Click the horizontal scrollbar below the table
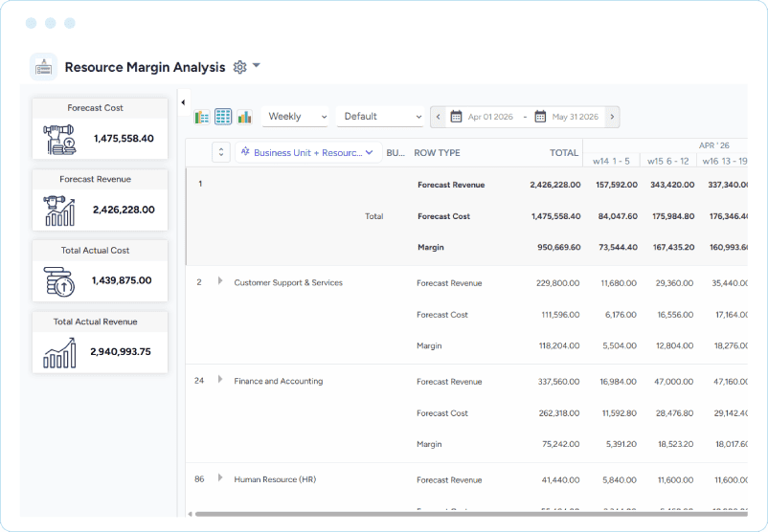The image size is (768, 532). point(471,514)
